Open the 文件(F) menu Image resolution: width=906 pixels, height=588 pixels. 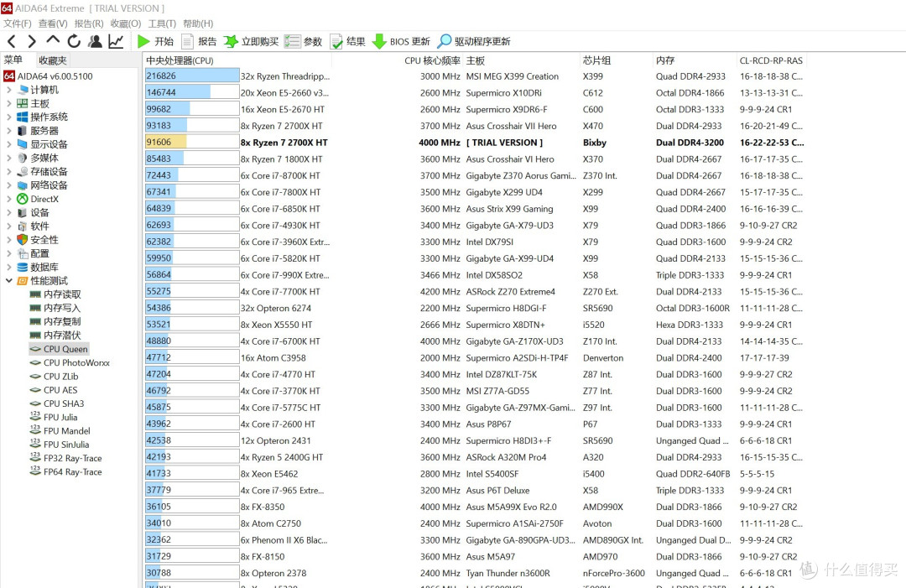(18, 23)
